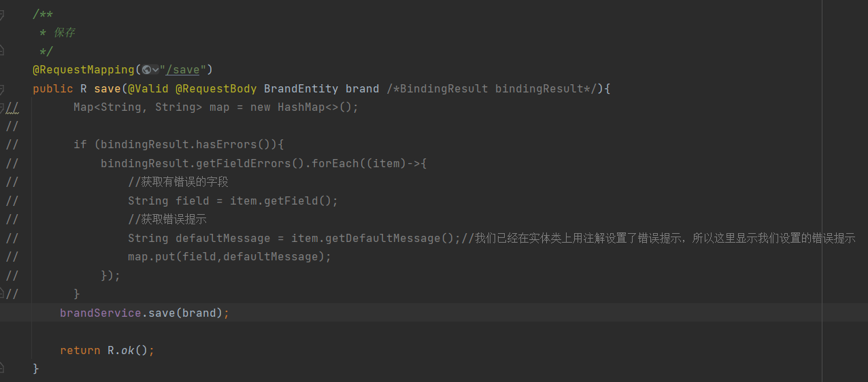Click the "public" keyword of the save method
The height and width of the screenshot is (382, 868).
point(52,89)
